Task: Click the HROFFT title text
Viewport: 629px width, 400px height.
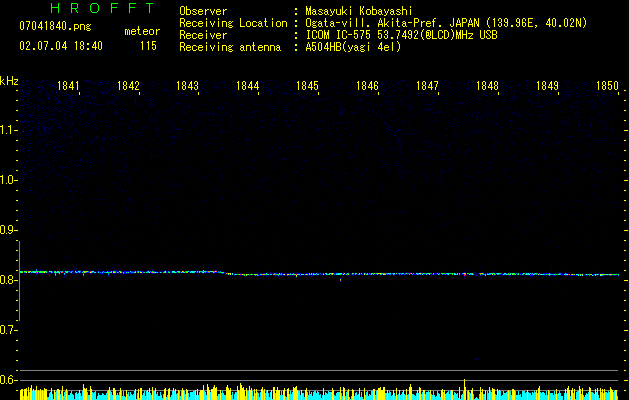Action: pos(103,8)
